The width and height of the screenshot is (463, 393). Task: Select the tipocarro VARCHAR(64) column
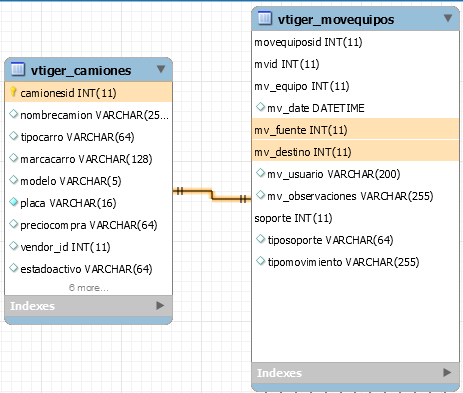[89, 137]
